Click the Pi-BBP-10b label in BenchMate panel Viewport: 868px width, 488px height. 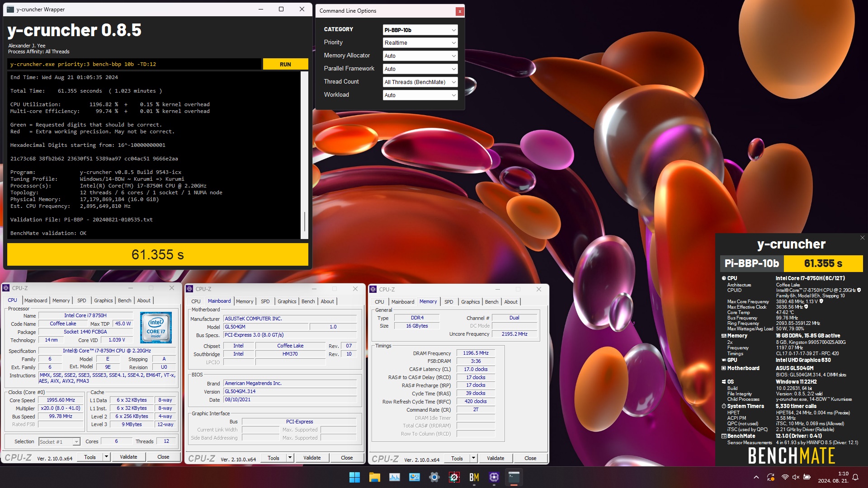tap(751, 263)
